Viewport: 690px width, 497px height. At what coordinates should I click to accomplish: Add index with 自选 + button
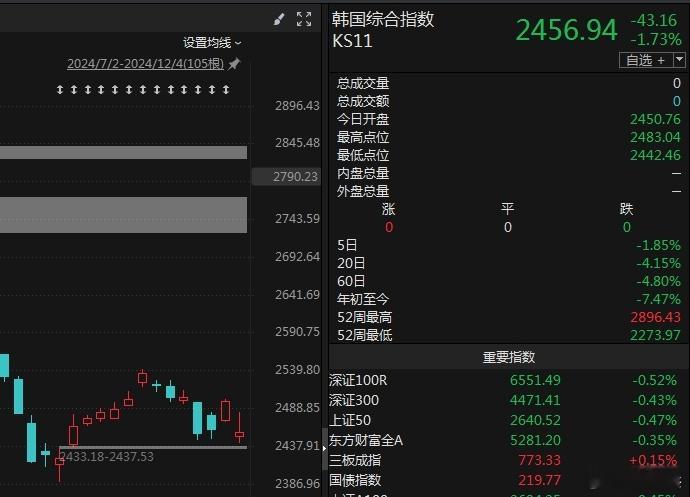pos(646,60)
